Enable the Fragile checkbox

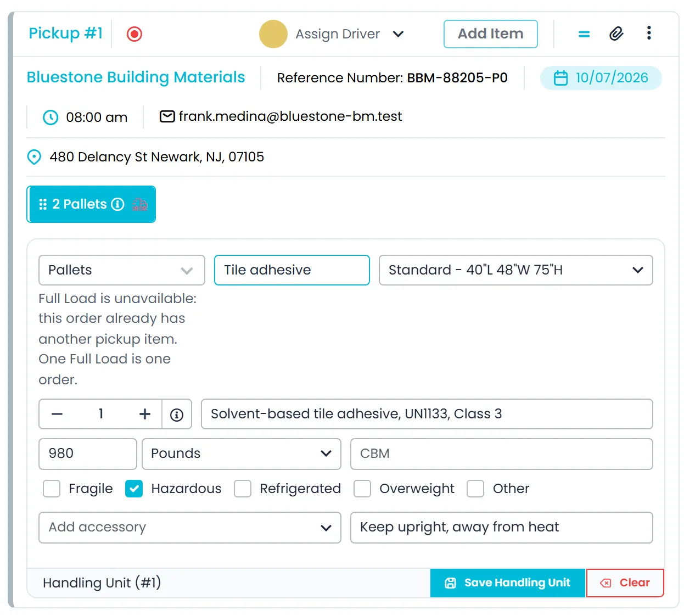pyautogui.click(x=52, y=489)
